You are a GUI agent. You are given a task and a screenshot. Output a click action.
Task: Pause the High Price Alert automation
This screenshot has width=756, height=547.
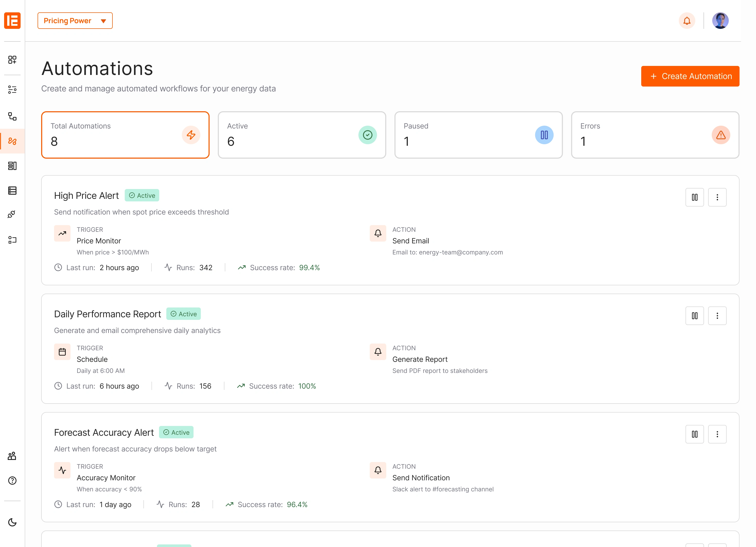694,198
